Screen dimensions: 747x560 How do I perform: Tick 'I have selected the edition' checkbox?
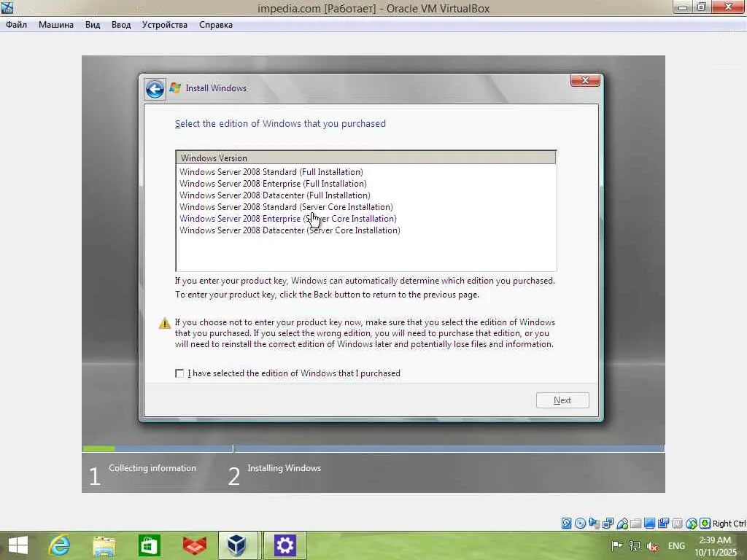click(179, 373)
